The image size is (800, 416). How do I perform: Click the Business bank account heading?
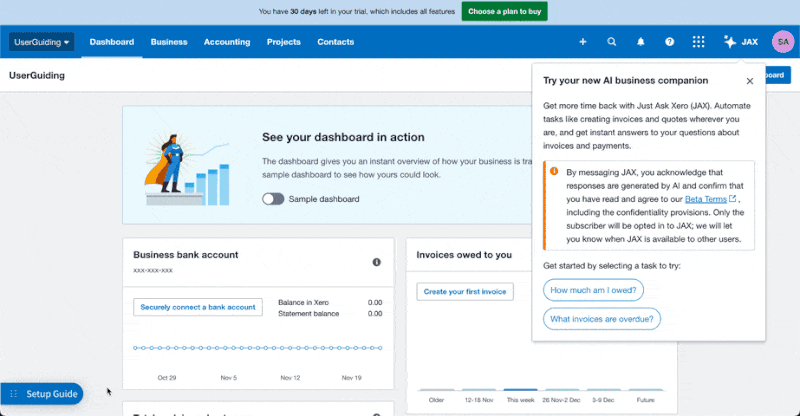186,255
